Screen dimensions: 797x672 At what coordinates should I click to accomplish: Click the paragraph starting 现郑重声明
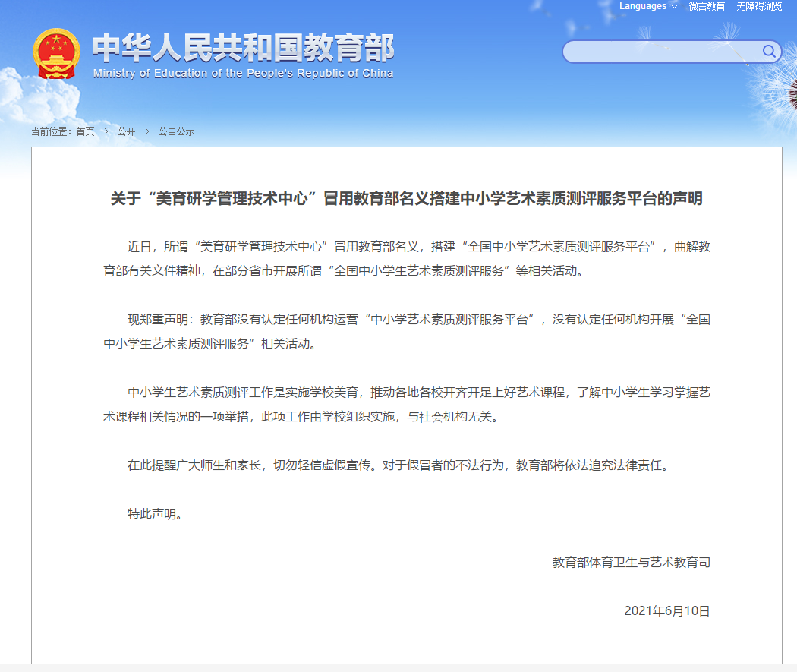(x=407, y=331)
